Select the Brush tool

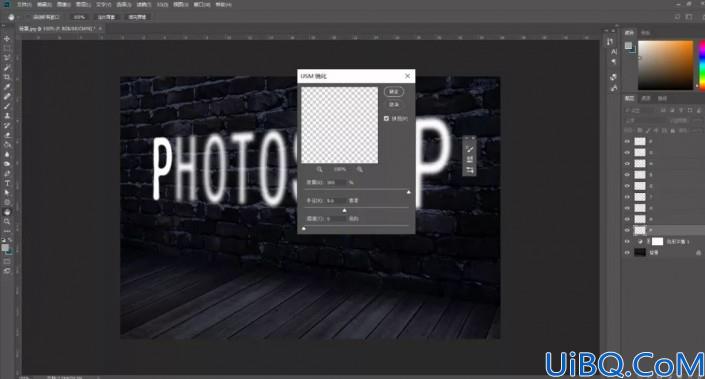(7, 106)
